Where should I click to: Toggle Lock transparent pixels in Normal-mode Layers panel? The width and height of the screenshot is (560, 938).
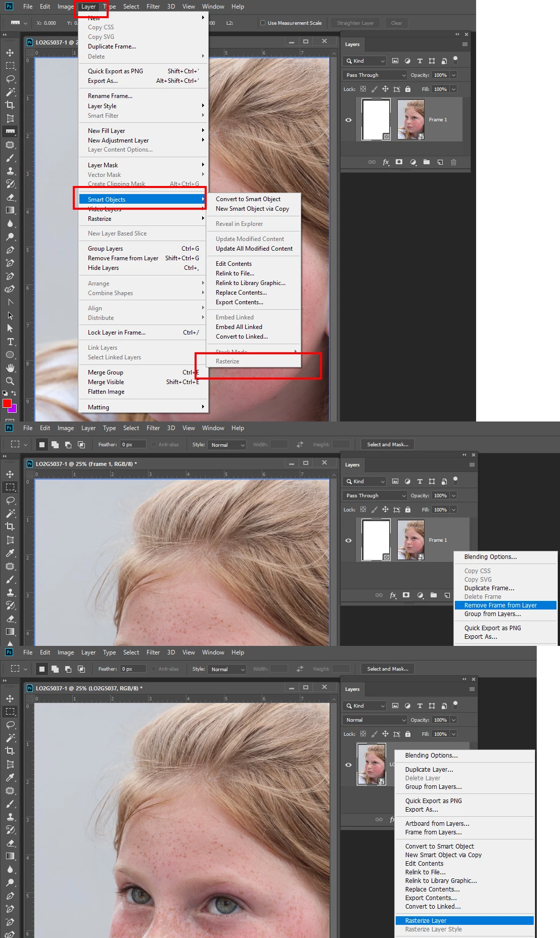pyautogui.click(x=363, y=734)
